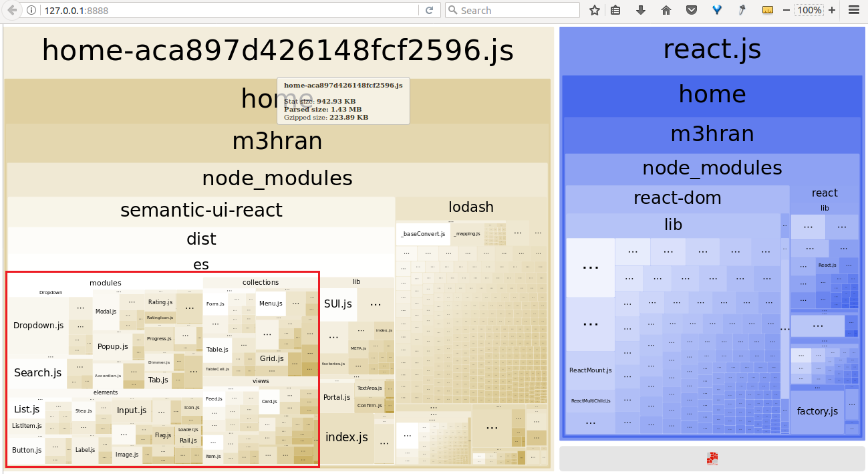
Task: Select the factory.js module
Action: coord(817,411)
